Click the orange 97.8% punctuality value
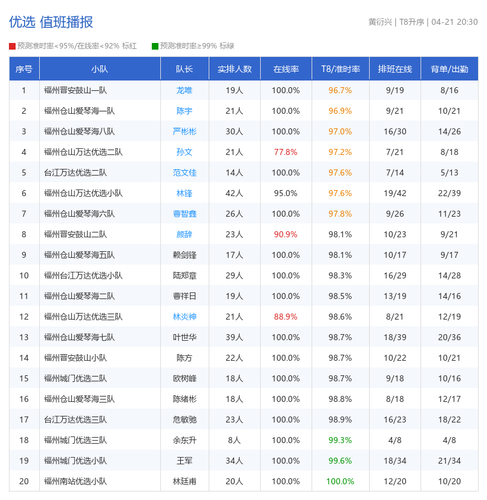487x500 pixels. coord(340,214)
